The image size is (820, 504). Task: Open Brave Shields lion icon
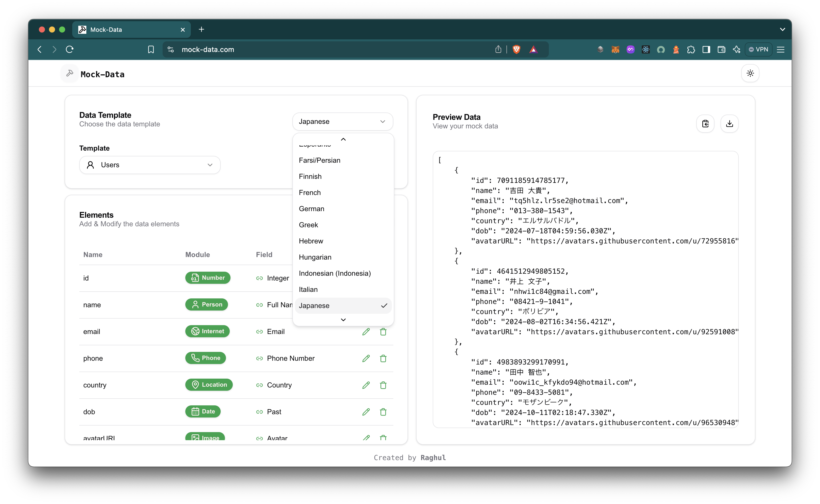[516, 49]
